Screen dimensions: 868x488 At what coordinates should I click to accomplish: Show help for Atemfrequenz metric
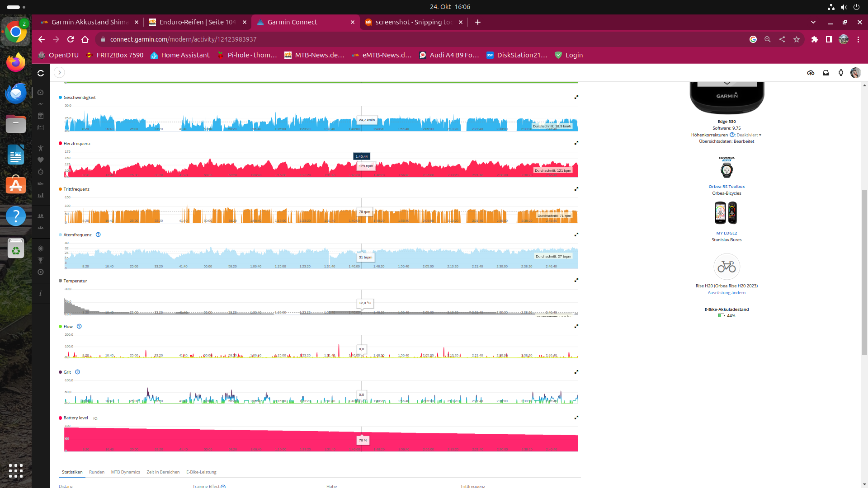[98, 235]
